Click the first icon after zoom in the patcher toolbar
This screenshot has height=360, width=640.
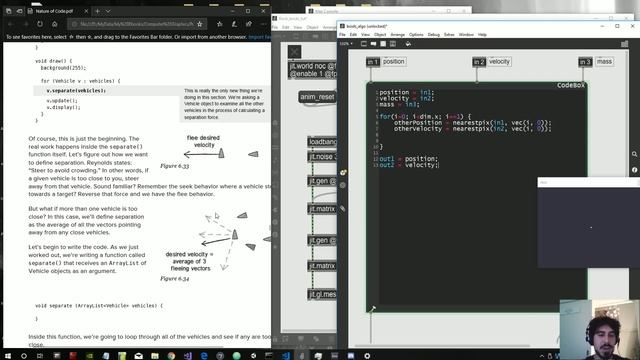[364, 44]
